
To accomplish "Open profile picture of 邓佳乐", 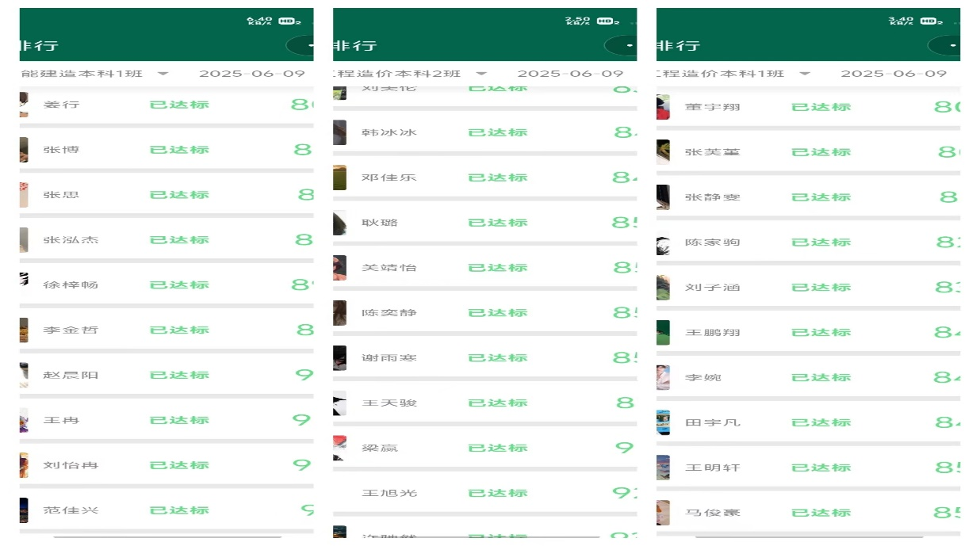I will [339, 178].
